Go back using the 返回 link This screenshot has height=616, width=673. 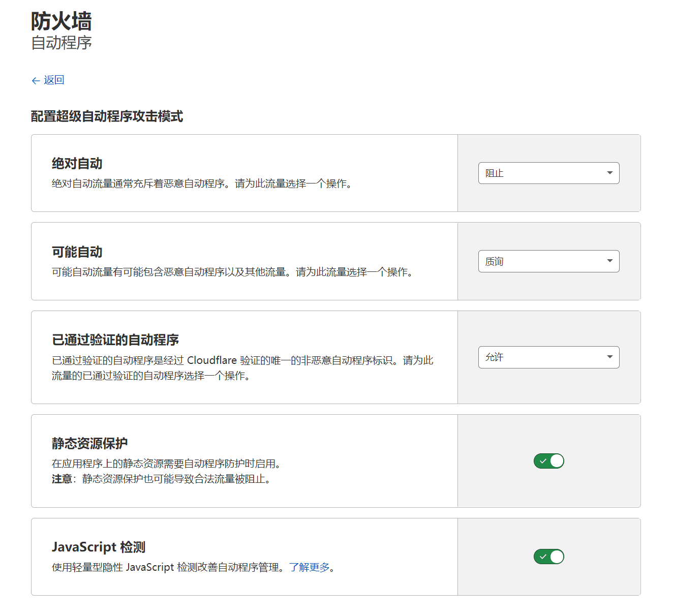click(x=54, y=80)
